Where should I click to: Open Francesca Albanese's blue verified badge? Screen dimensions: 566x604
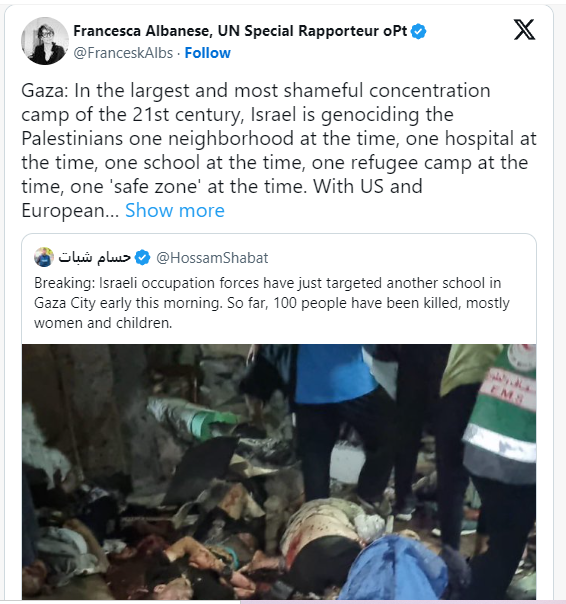[418, 32]
